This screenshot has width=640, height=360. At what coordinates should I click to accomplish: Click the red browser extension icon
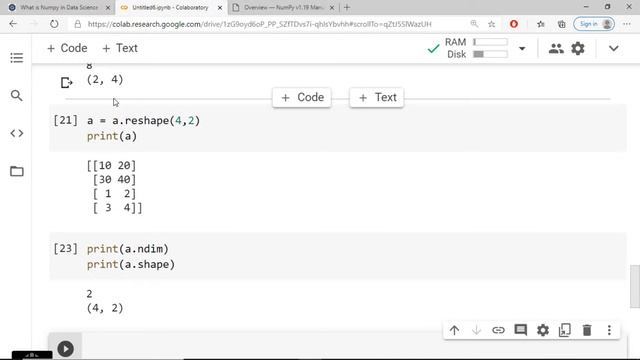(514, 24)
